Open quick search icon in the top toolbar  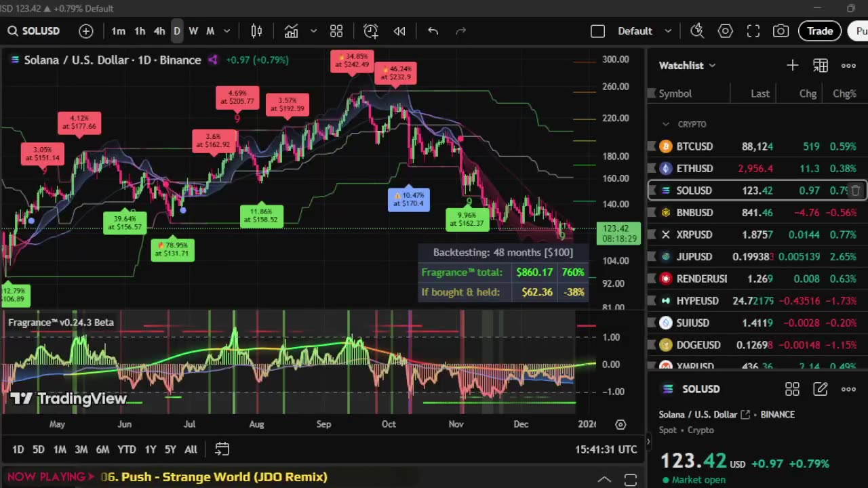tap(697, 31)
